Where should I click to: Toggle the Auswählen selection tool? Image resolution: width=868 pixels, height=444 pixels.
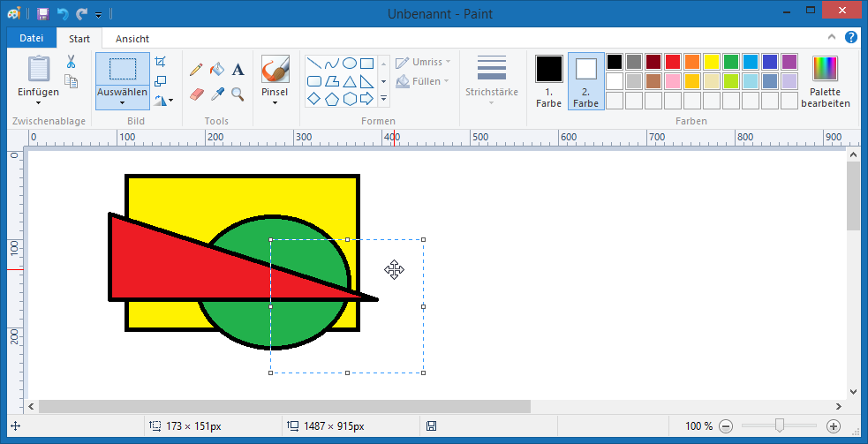pyautogui.click(x=123, y=69)
